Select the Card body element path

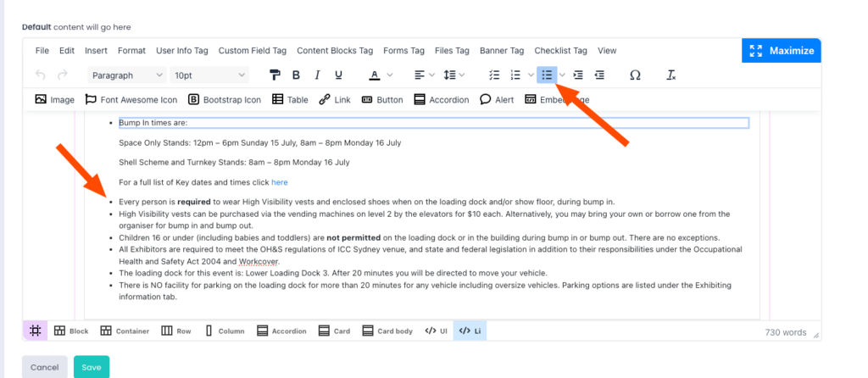point(387,331)
